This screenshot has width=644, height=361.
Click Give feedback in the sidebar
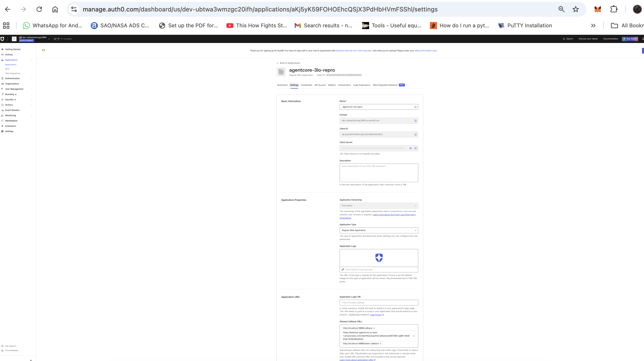[11, 350]
